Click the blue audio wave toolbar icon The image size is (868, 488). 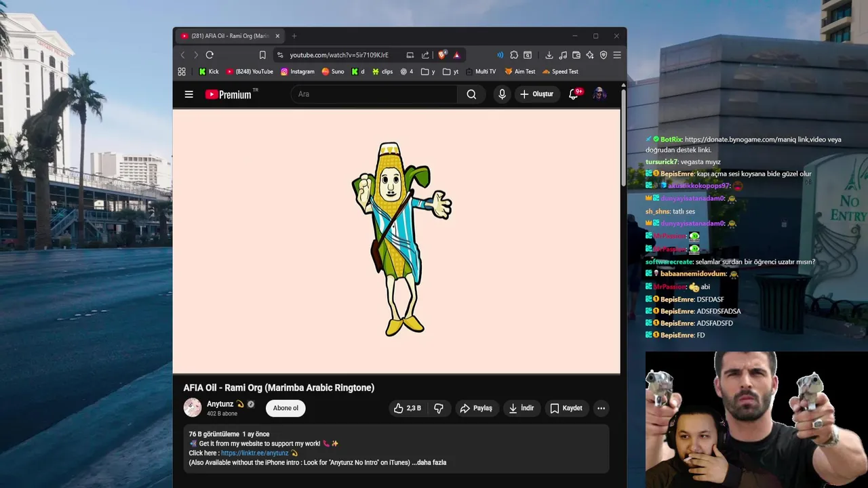pyautogui.click(x=500, y=55)
